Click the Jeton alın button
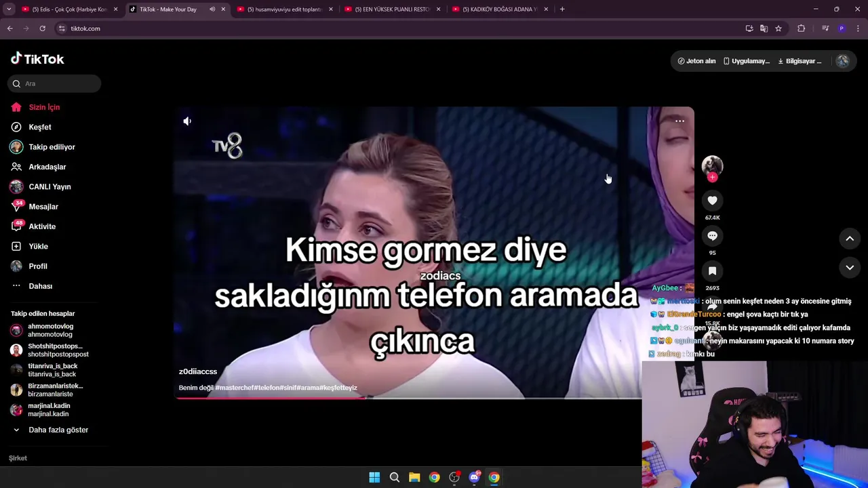 coord(696,61)
